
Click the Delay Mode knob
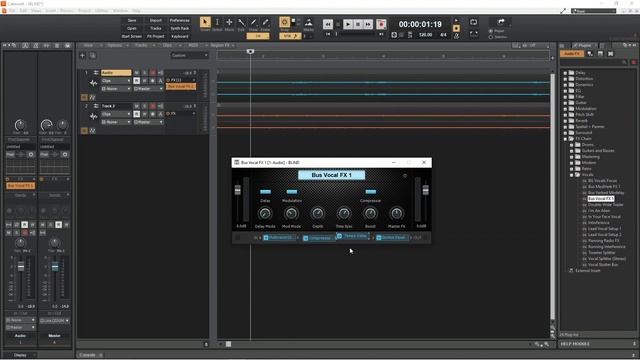(265, 213)
